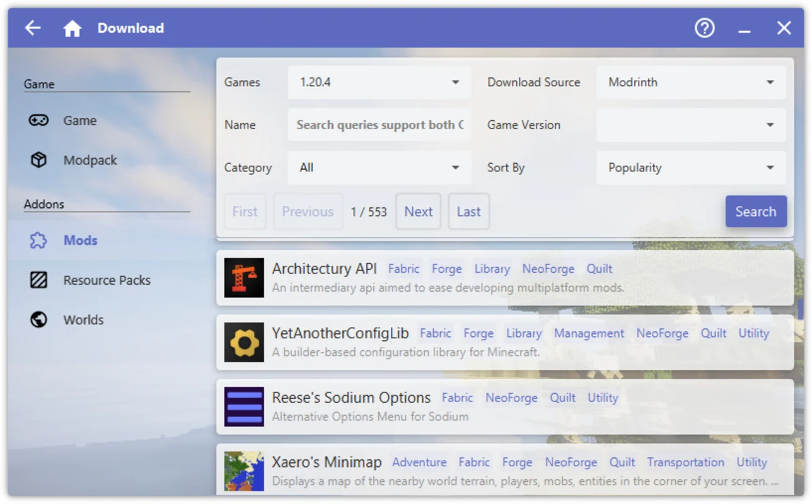Open the Category All dropdown

coord(380,168)
